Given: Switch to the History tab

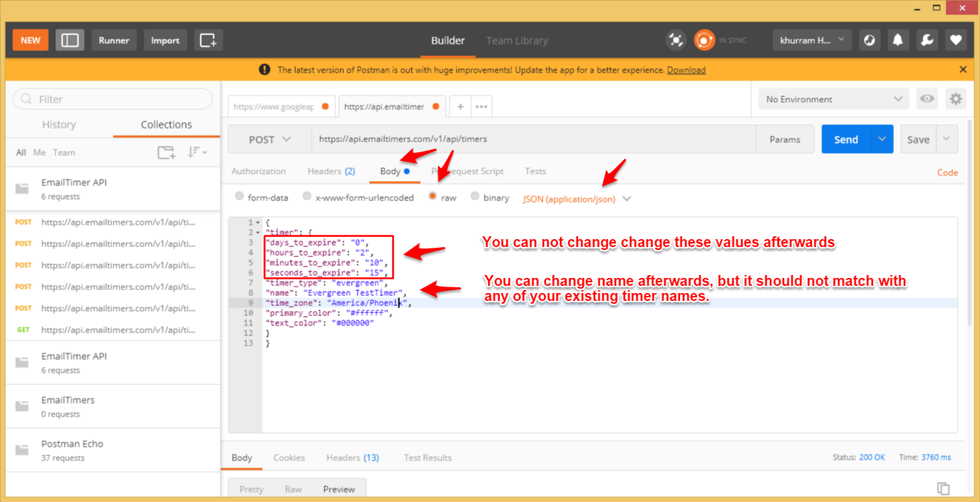Looking at the screenshot, I should click(59, 124).
